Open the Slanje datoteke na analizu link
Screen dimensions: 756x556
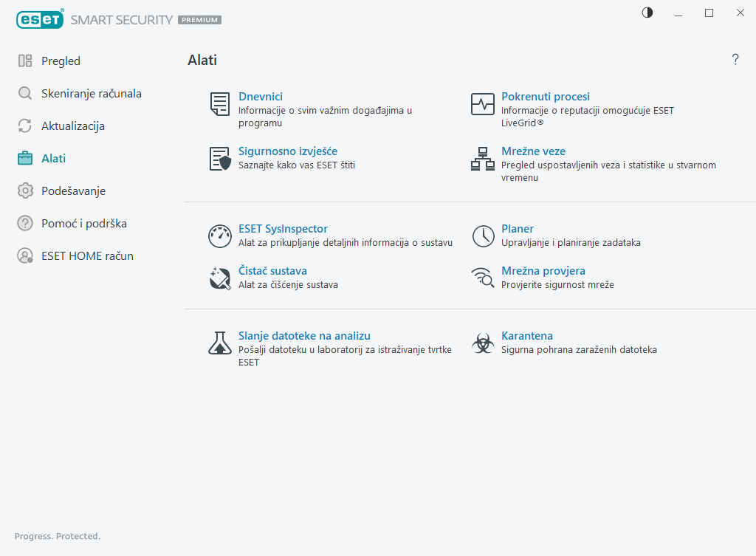(304, 336)
